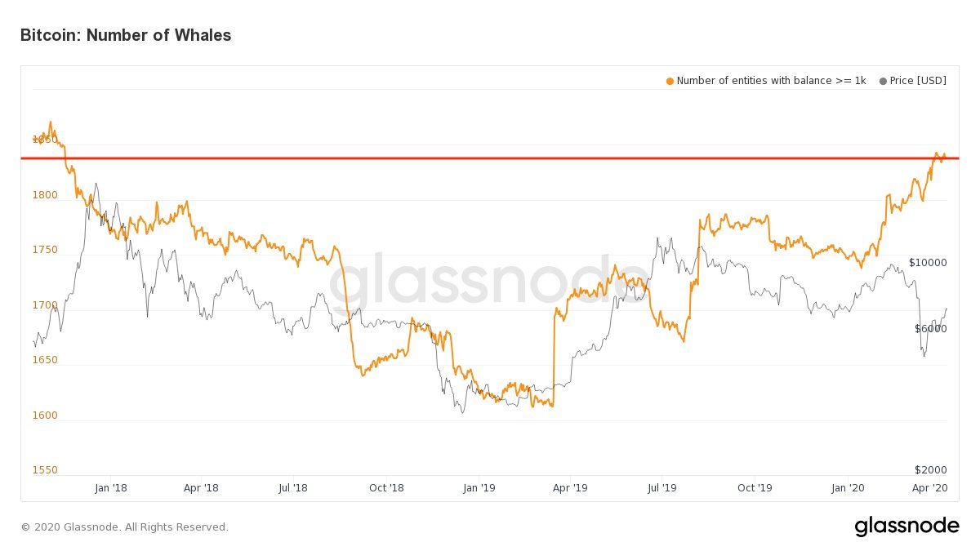Click the Apr '19 x-axis label
Screen dimensions: 980x551
pos(570,488)
